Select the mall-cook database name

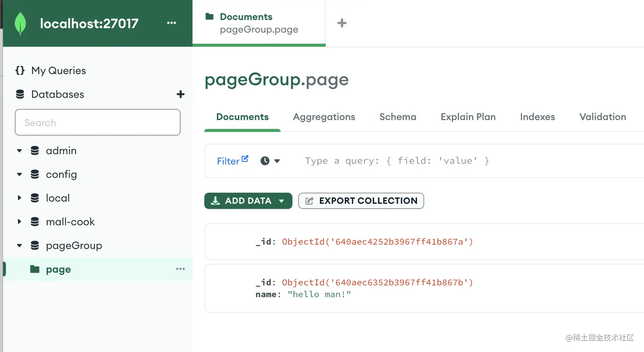(x=70, y=222)
